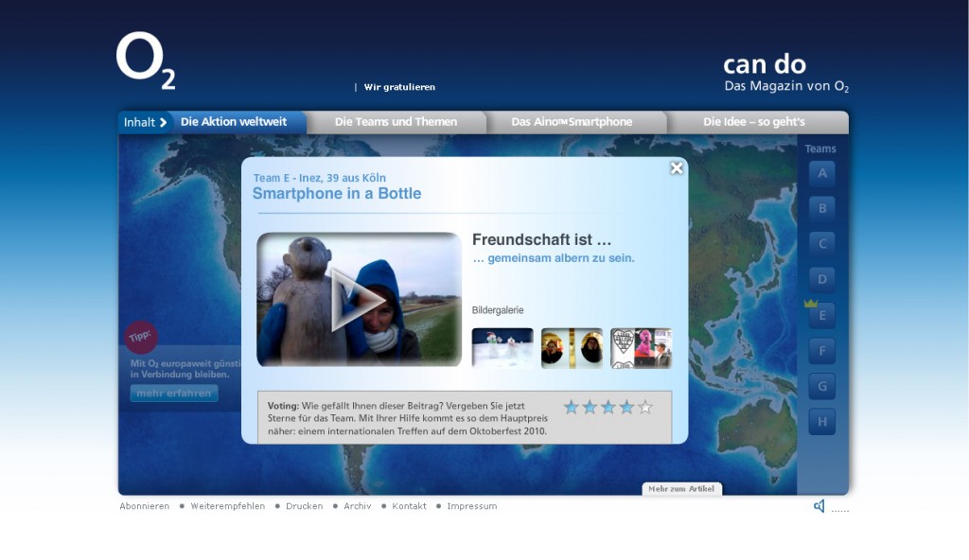Toggle the sound speaker icon
The image size is (969, 560).
[x=819, y=507]
